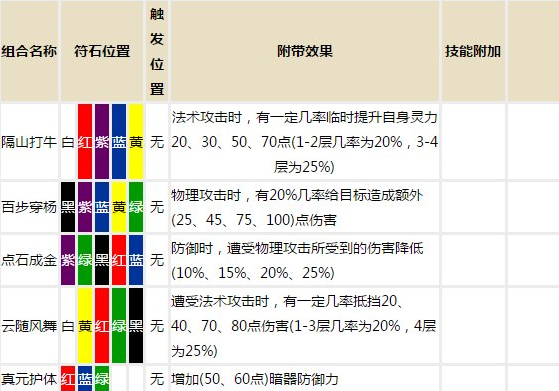The height and width of the screenshot is (391, 559).
Task: Click the 符石位置 column header
Action: click(102, 51)
